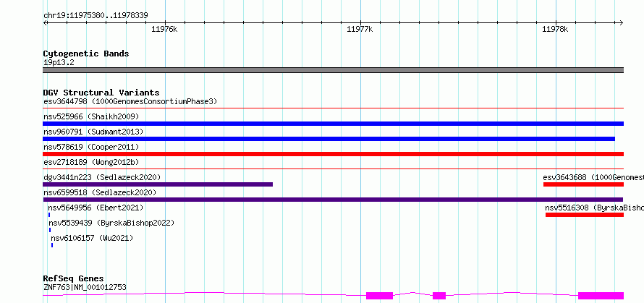Screen dimensions: 644x303
Task: Click the DGV Structural Variants track heading
Action: coord(101,93)
